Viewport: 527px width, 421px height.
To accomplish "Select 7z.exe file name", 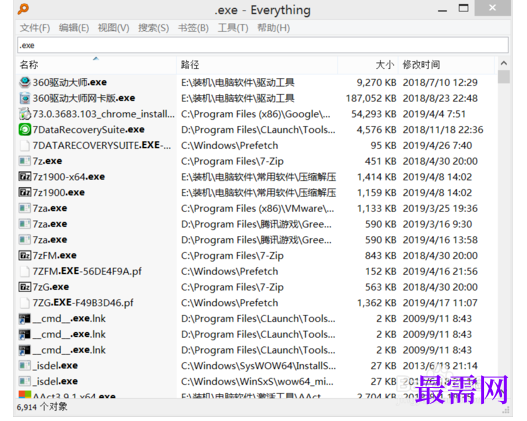I will 47,161.
